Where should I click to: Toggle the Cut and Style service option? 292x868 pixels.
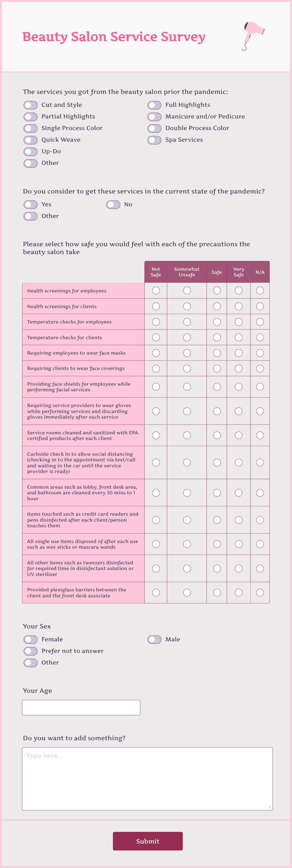(x=30, y=105)
